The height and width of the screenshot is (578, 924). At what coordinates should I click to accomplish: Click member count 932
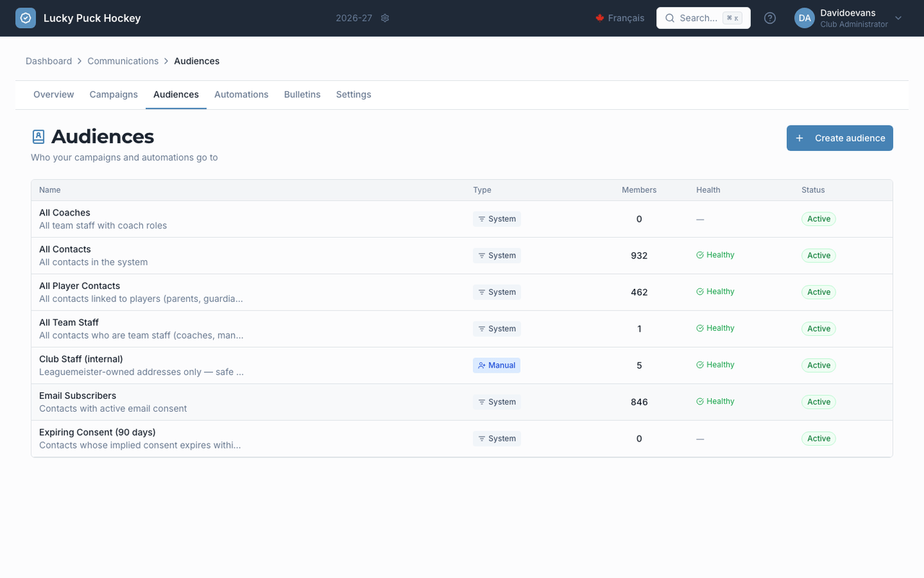point(639,256)
